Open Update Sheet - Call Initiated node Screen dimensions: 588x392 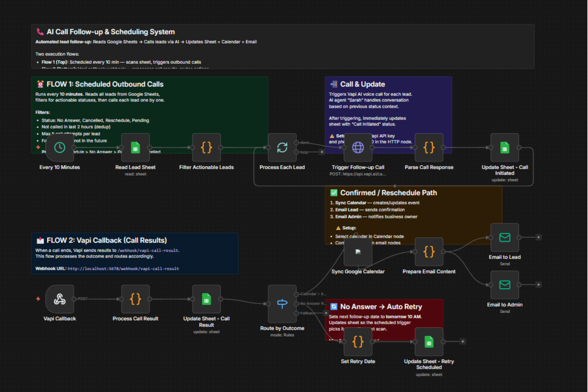coord(505,148)
